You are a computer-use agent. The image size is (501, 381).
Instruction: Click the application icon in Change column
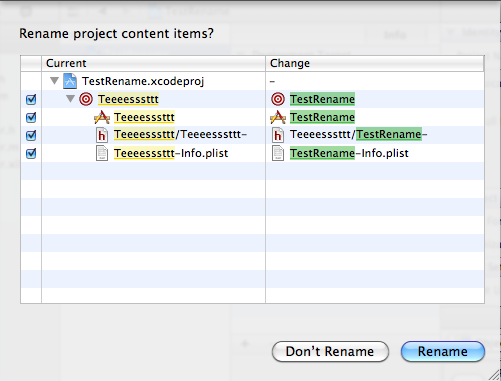click(x=278, y=117)
